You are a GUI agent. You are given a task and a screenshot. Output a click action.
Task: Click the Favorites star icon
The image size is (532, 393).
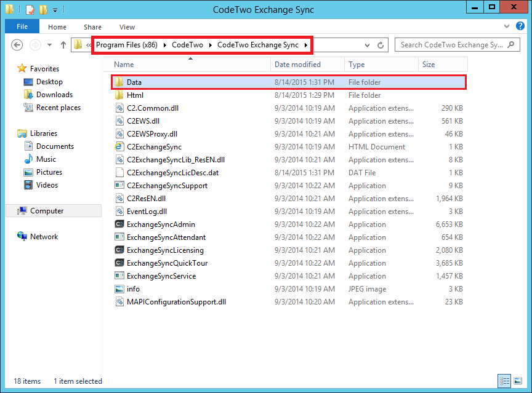pos(22,68)
